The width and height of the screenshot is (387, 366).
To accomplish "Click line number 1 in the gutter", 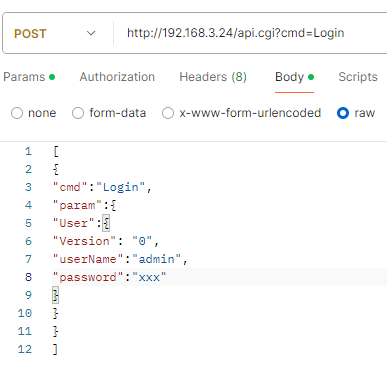I will 28,151.
